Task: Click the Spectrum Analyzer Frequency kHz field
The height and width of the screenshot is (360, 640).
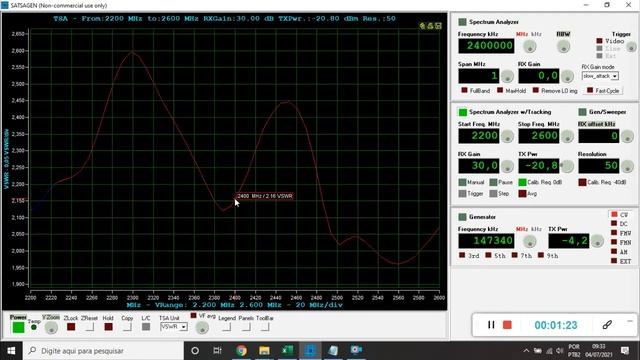Action: tap(486, 46)
